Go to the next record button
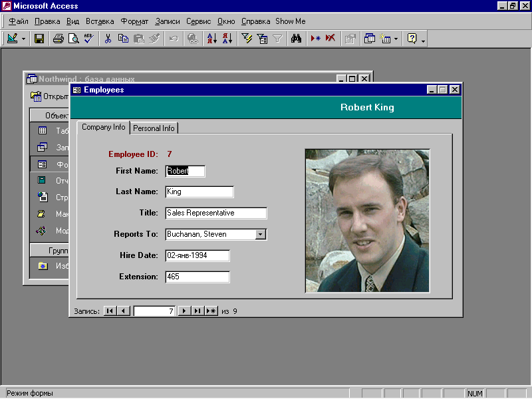This screenshot has height=399, width=532. [184, 311]
